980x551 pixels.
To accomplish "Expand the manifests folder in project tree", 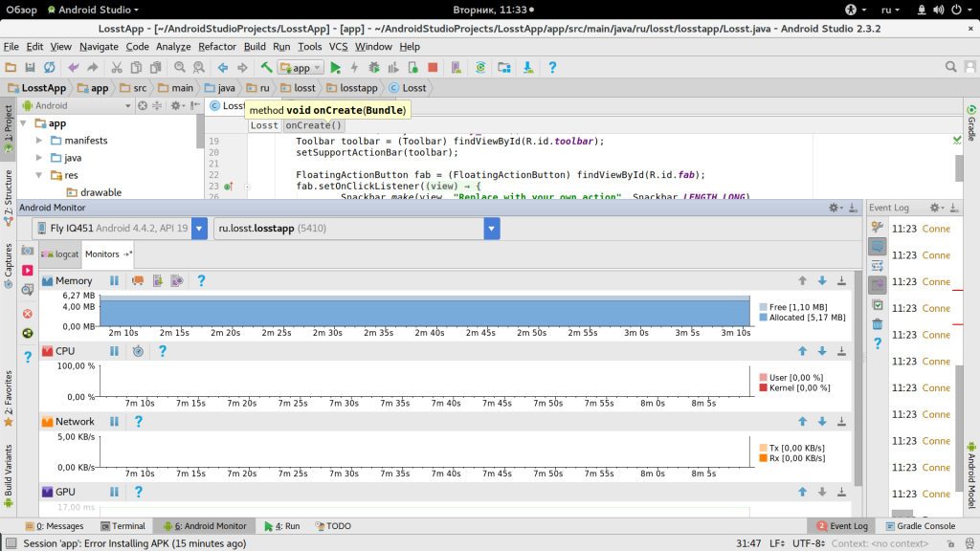I will tap(40, 141).
